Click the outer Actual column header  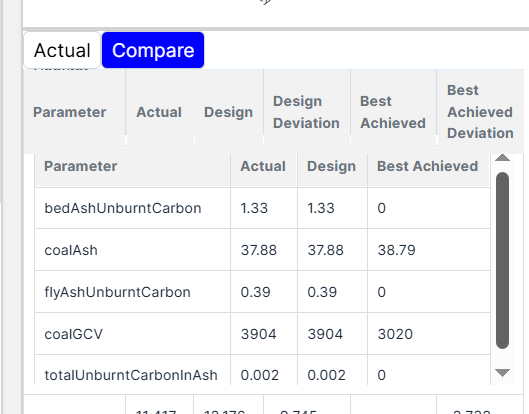click(160, 112)
